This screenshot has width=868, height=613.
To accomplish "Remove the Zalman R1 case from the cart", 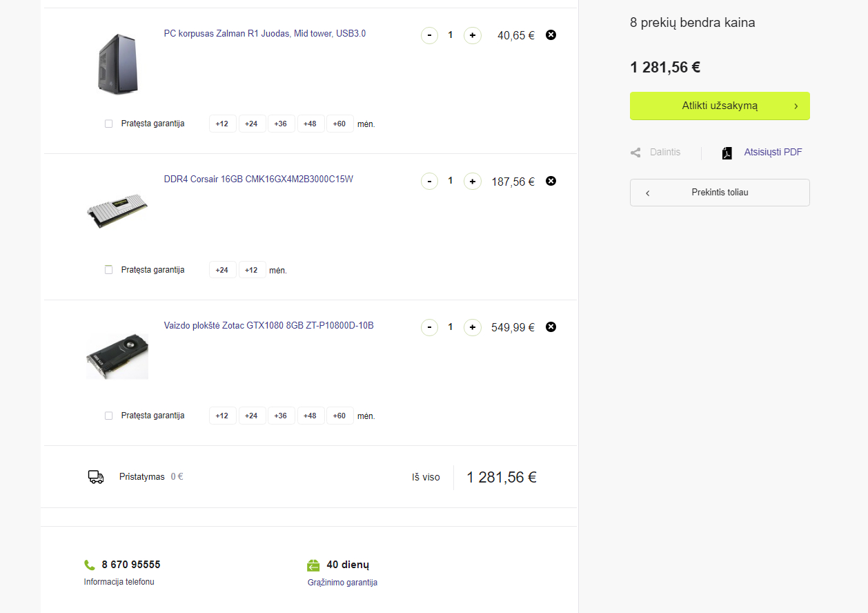I will 551,35.
